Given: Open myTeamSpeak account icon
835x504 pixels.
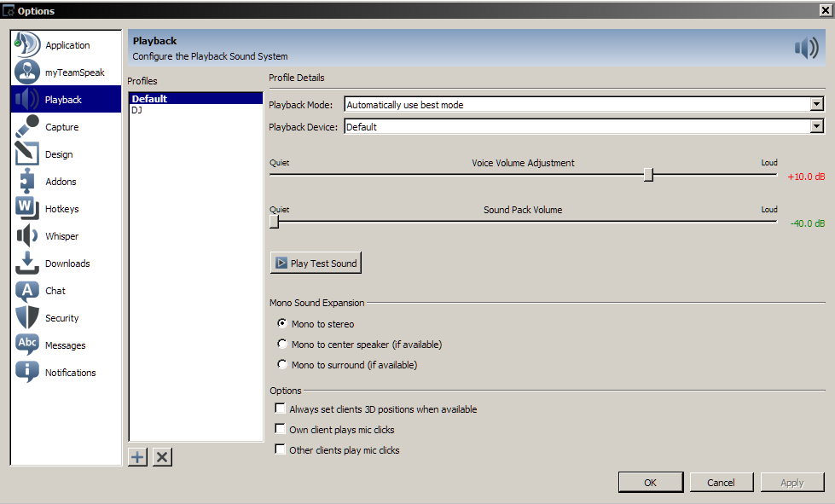Looking at the screenshot, I should click(x=26, y=72).
